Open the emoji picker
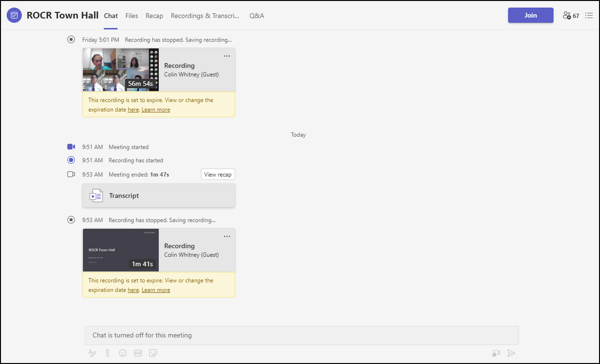600x364 pixels. point(122,353)
